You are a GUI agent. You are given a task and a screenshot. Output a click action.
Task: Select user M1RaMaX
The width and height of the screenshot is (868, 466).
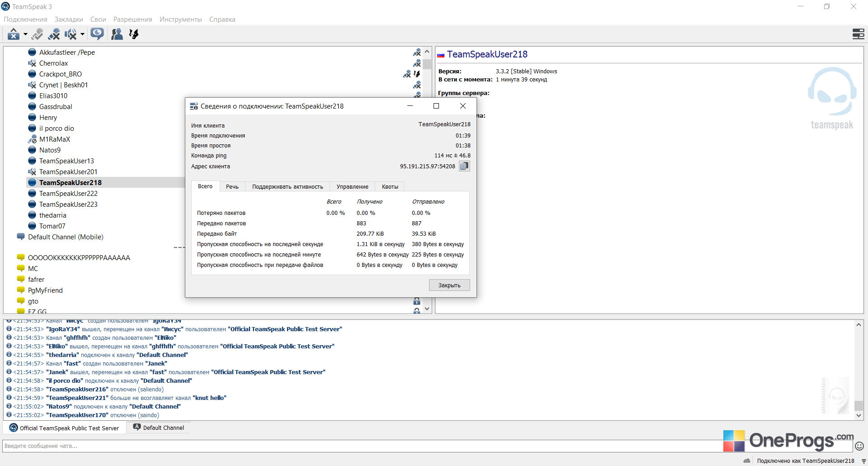click(x=55, y=139)
